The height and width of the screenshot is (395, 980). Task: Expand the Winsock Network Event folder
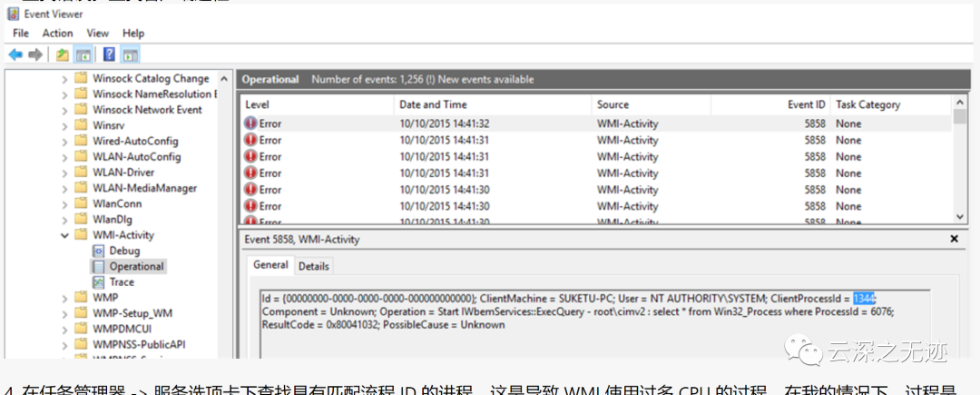(65, 110)
